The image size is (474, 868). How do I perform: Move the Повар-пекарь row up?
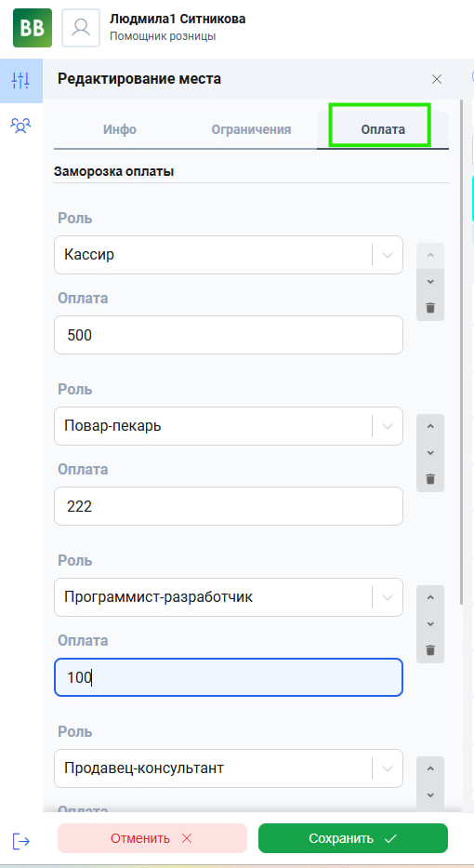tap(430, 426)
